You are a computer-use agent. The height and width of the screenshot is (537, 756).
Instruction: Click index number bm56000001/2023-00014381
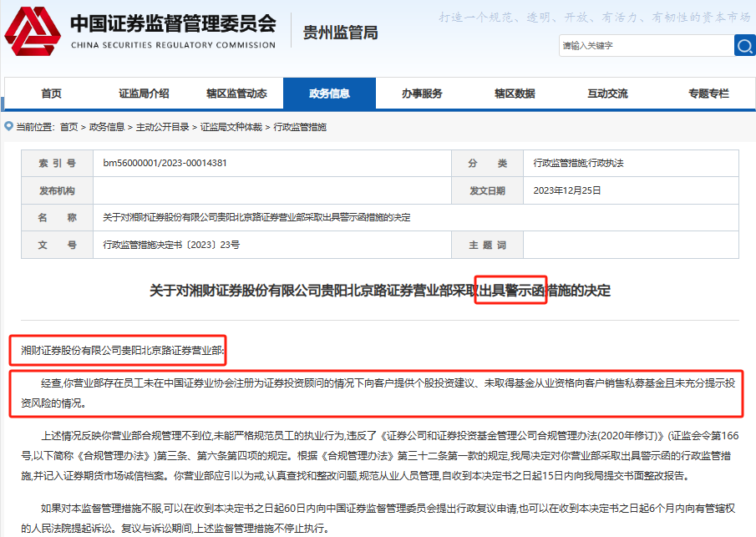[x=165, y=163]
